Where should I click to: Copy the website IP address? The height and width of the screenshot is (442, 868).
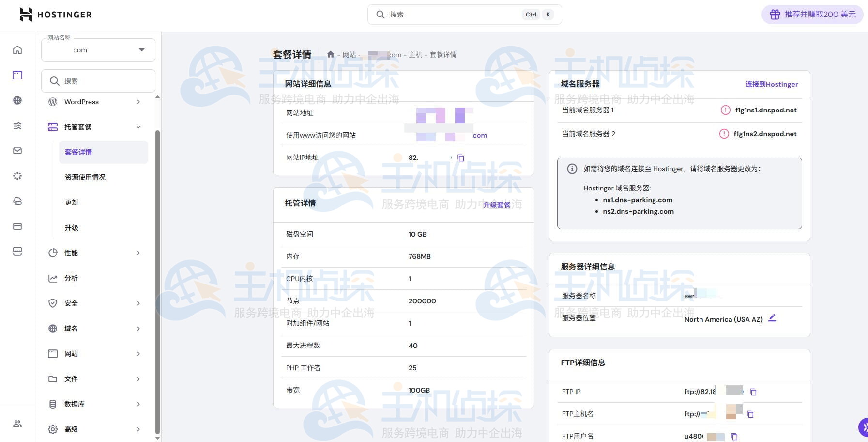[x=461, y=158]
